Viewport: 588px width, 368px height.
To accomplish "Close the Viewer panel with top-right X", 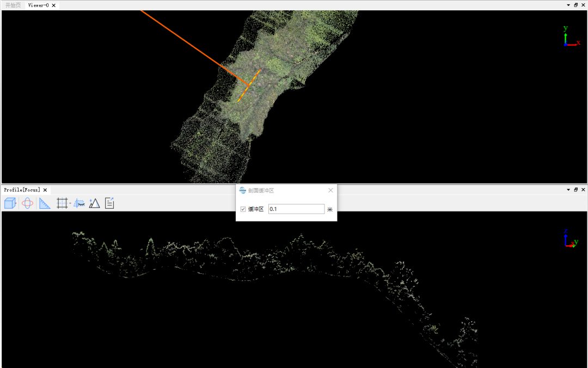I will tap(583, 5).
